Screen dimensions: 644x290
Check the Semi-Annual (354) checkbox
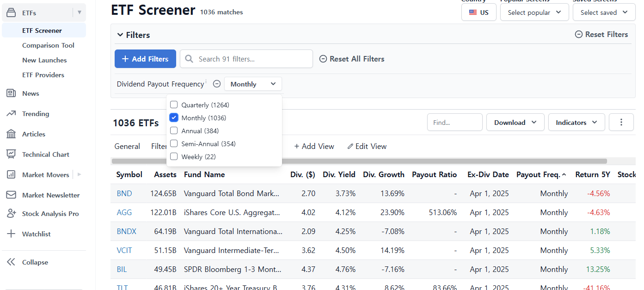[174, 144]
